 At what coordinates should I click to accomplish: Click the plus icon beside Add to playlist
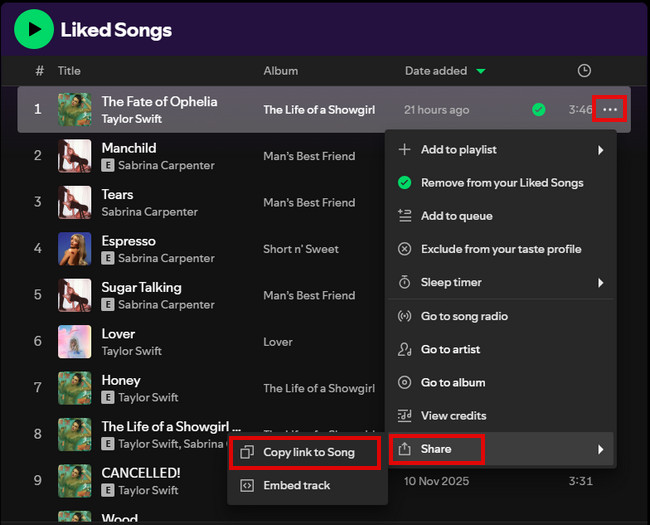pyautogui.click(x=405, y=149)
